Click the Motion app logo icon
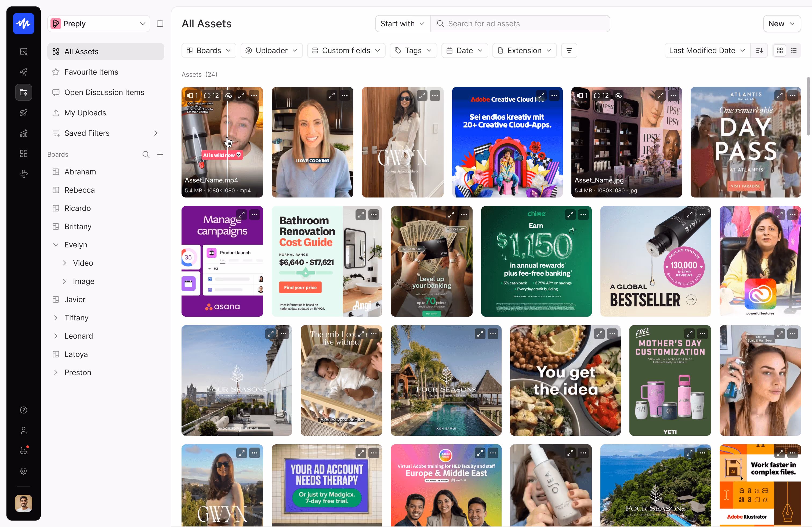This screenshot has width=812, height=527. click(x=24, y=24)
